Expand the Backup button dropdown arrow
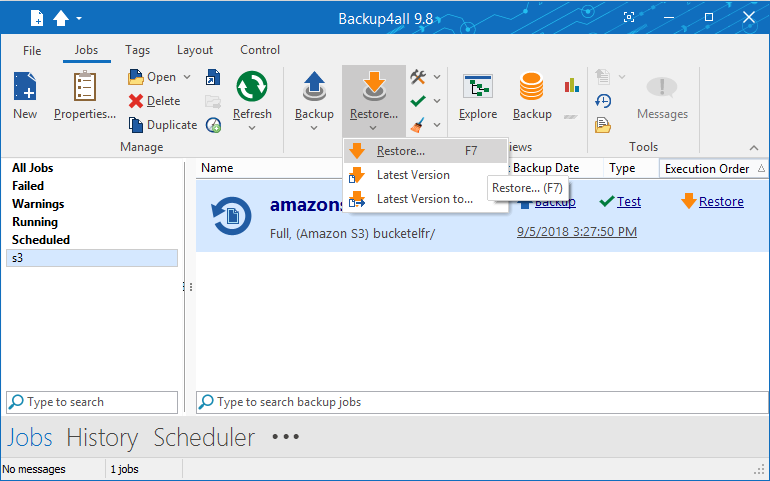 pyautogui.click(x=314, y=127)
